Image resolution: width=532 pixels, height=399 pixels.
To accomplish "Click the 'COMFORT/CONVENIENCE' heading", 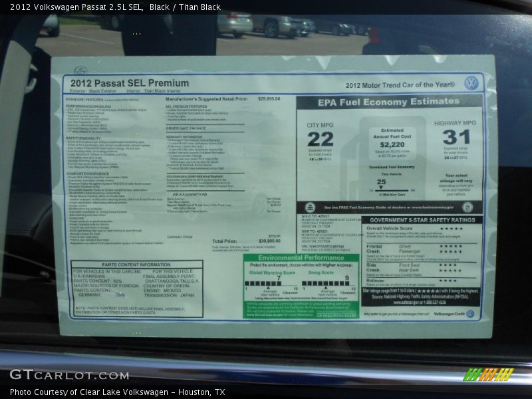I will pyautogui.click(x=88, y=174).
